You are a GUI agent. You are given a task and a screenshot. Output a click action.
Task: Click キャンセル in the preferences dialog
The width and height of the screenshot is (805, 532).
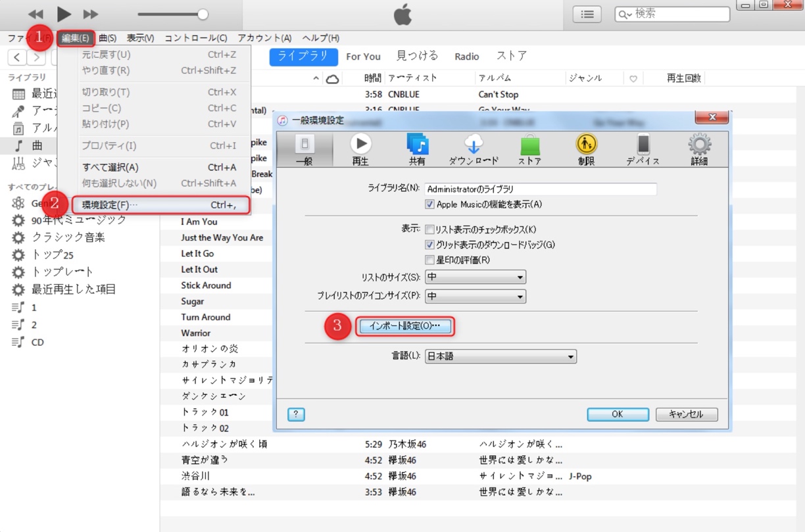(x=687, y=414)
